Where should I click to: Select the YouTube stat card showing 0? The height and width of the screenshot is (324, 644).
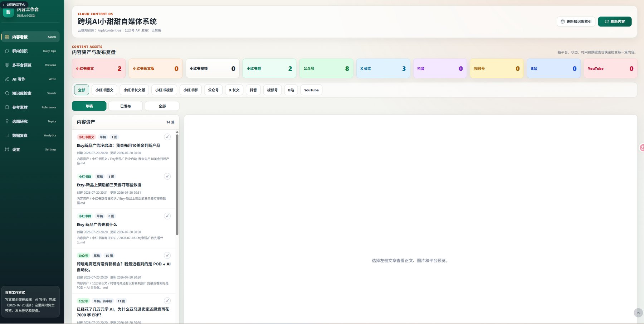(611, 68)
